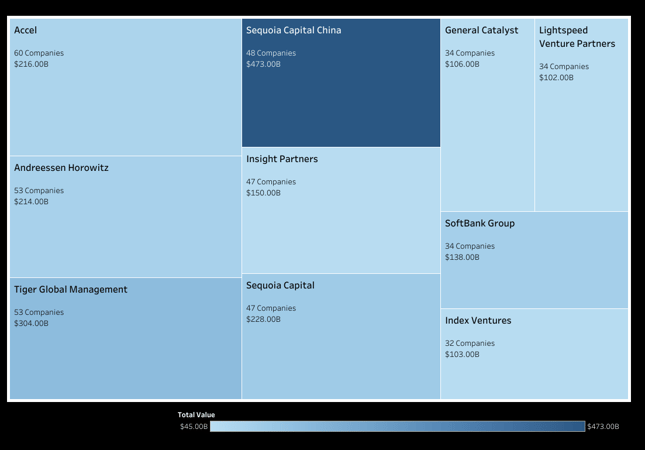Click the $228.00B value in Sequoia Capital
Image resolution: width=645 pixels, height=450 pixels.
[x=263, y=319]
